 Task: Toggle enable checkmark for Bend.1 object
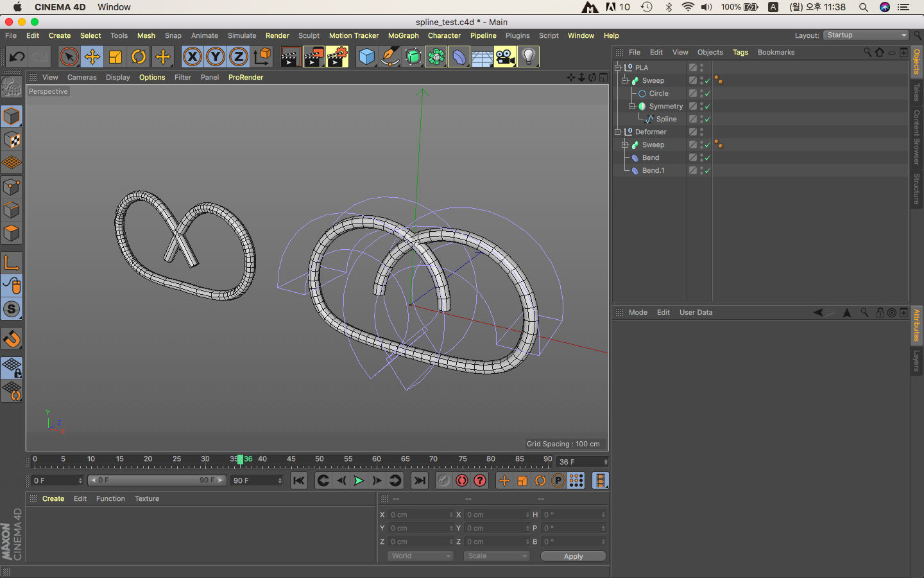(x=707, y=171)
